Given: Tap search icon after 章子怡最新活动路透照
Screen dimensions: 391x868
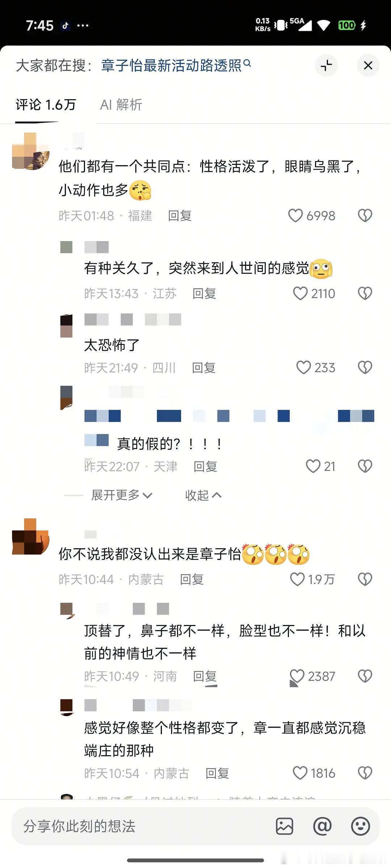Looking at the screenshot, I should click(247, 63).
